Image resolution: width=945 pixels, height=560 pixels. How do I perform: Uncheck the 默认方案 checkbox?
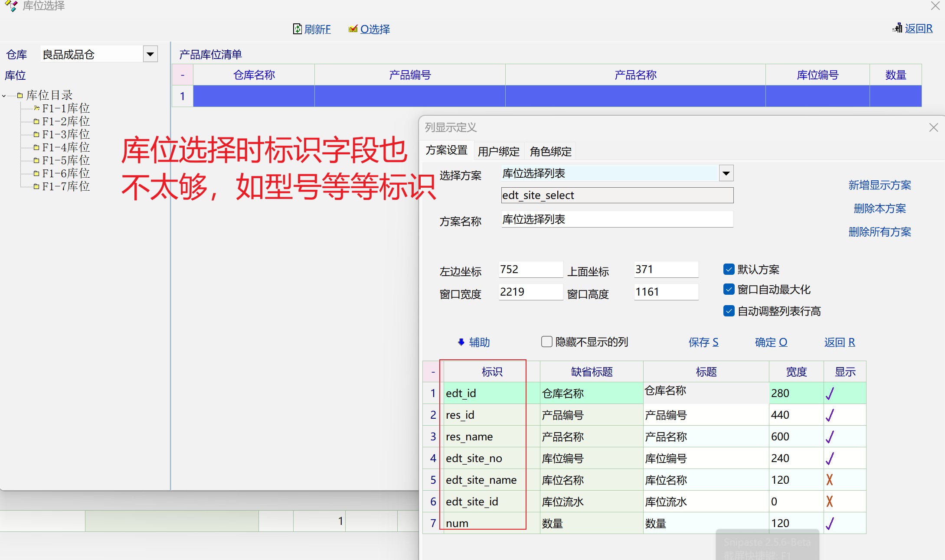click(729, 269)
